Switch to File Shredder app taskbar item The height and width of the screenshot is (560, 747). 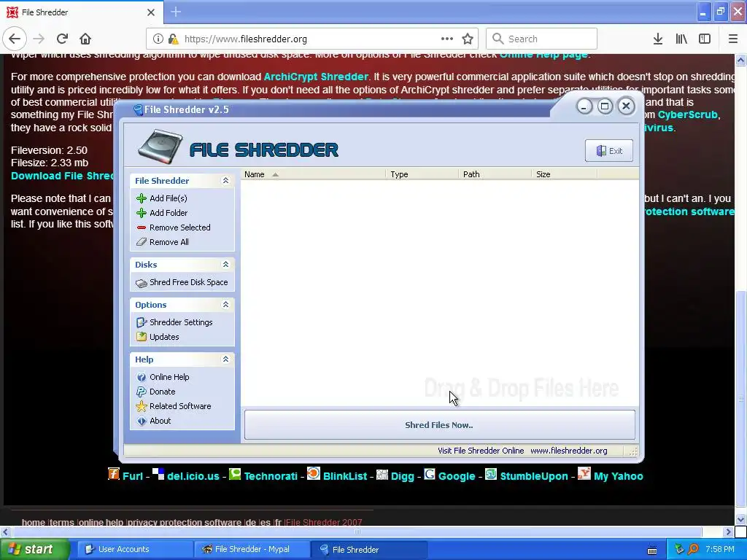pyautogui.click(x=368, y=550)
